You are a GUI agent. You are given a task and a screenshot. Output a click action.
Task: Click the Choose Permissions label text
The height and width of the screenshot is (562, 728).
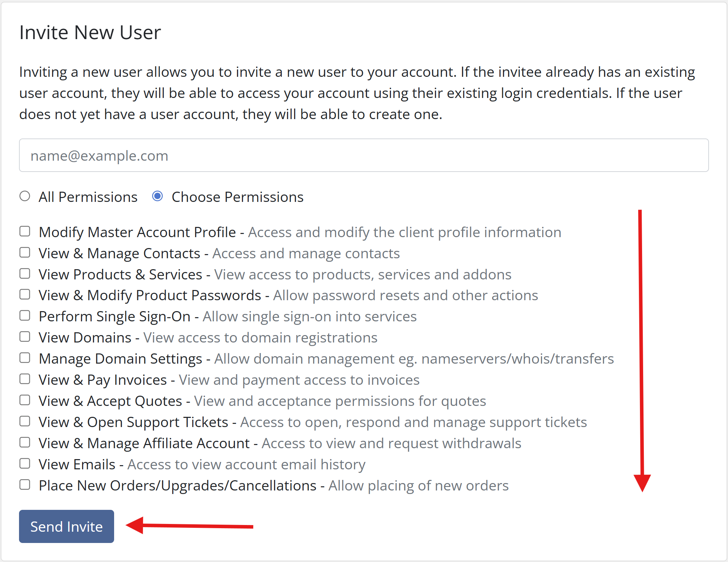tap(237, 197)
